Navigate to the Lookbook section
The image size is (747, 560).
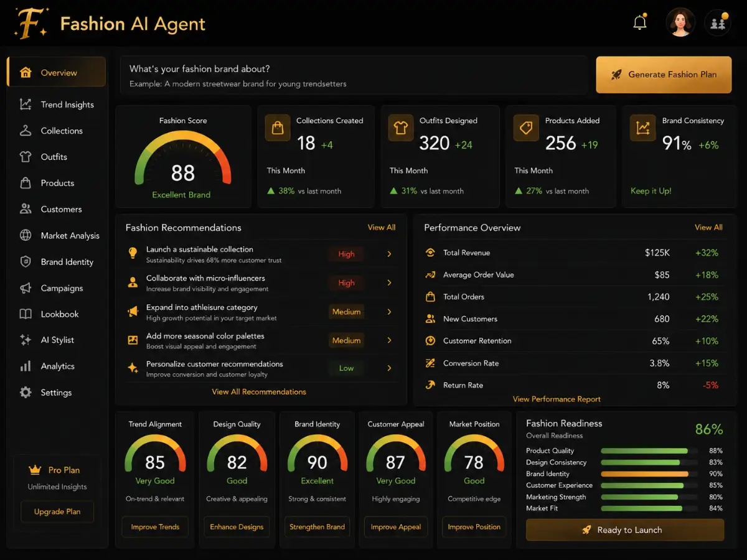[57, 314]
